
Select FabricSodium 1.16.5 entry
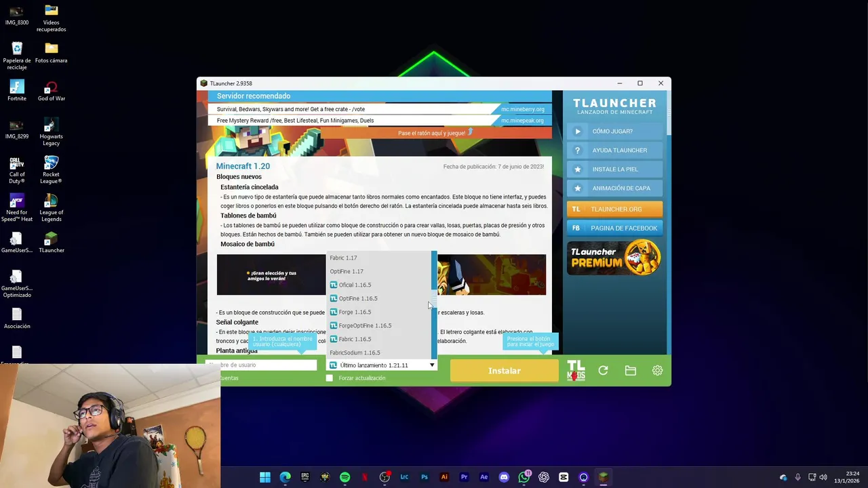pyautogui.click(x=379, y=352)
